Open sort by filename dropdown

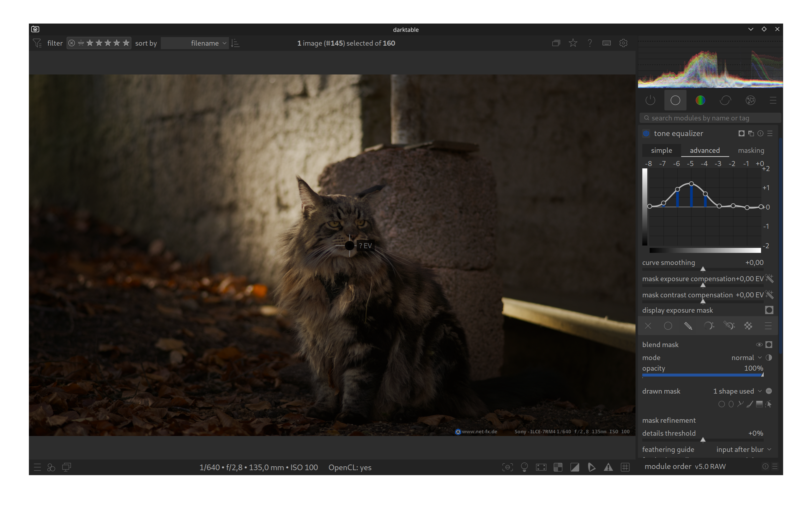[x=195, y=44]
